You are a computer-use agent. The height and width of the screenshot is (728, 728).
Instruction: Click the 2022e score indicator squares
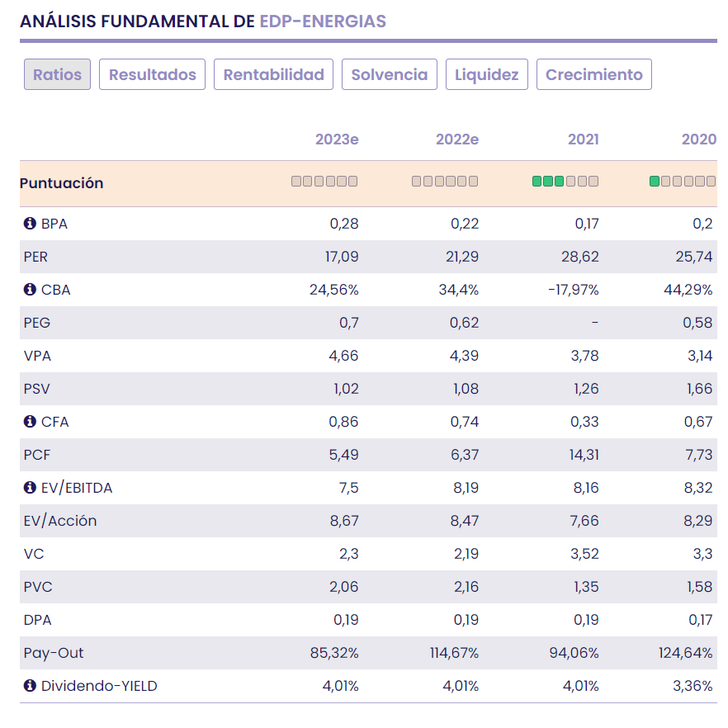[445, 182]
